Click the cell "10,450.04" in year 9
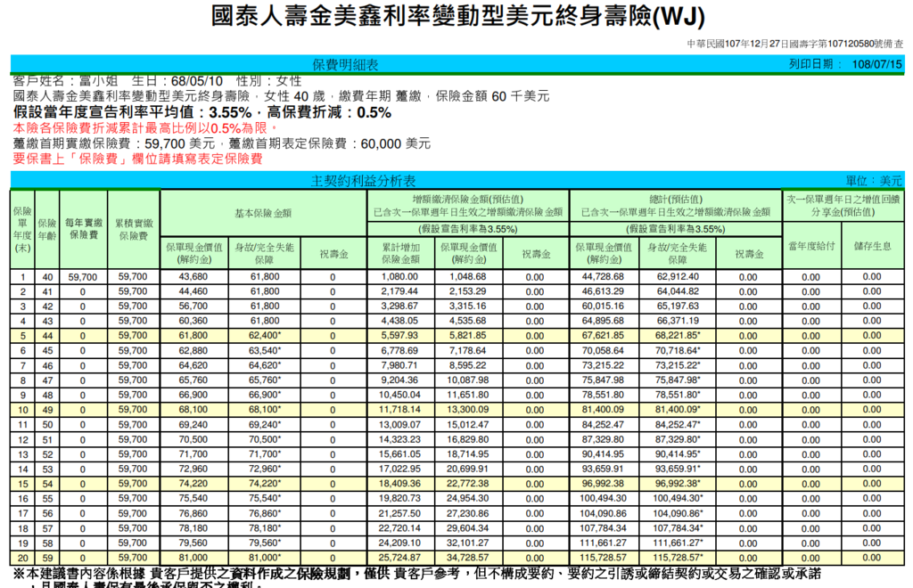 pos(399,395)
